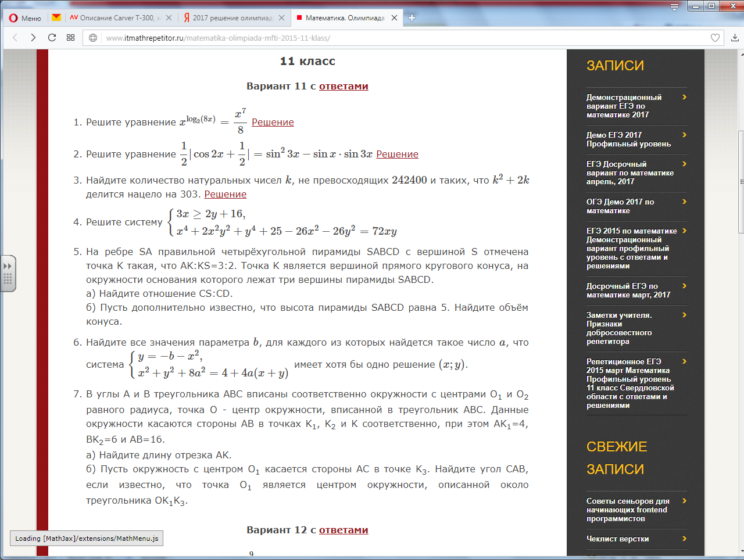Click arrow next to Чеклист верстки

point(684,539)
